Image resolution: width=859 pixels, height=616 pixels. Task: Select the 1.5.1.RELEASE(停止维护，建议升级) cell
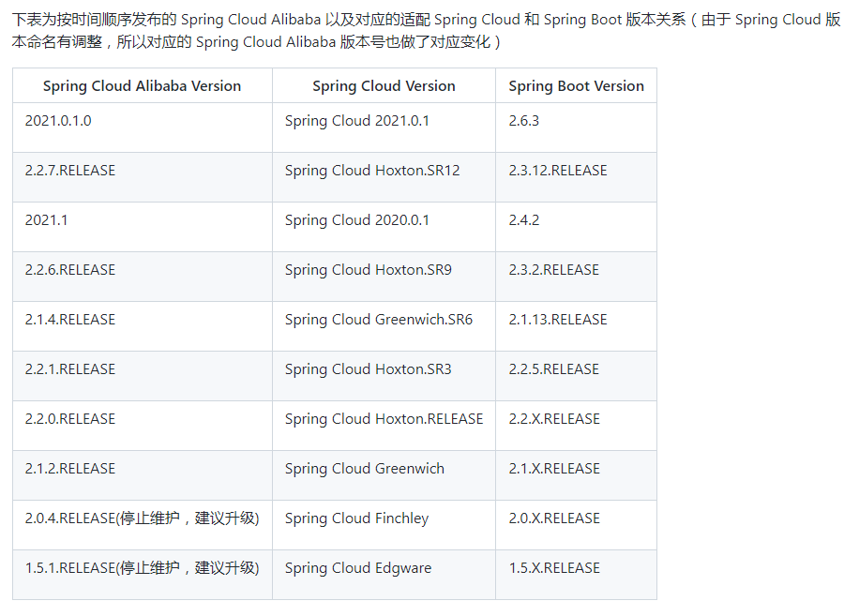coord(143,575)
